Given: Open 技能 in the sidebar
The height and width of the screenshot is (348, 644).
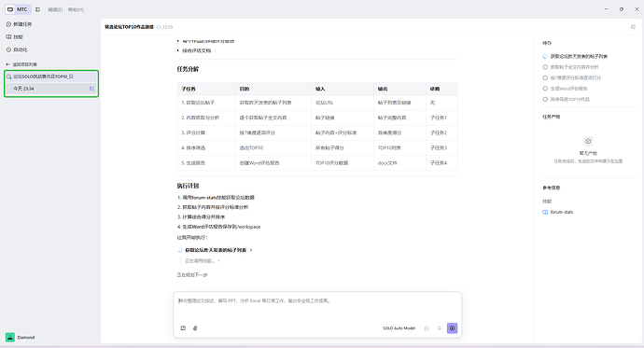Looking at the screenshot, I should click(x=15, y=37).
